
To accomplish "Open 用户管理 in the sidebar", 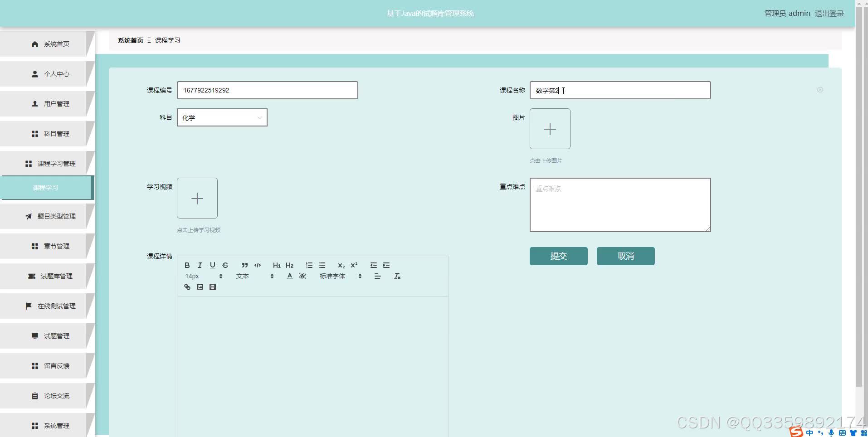I will pyautogui.click(x=47, y=104).
